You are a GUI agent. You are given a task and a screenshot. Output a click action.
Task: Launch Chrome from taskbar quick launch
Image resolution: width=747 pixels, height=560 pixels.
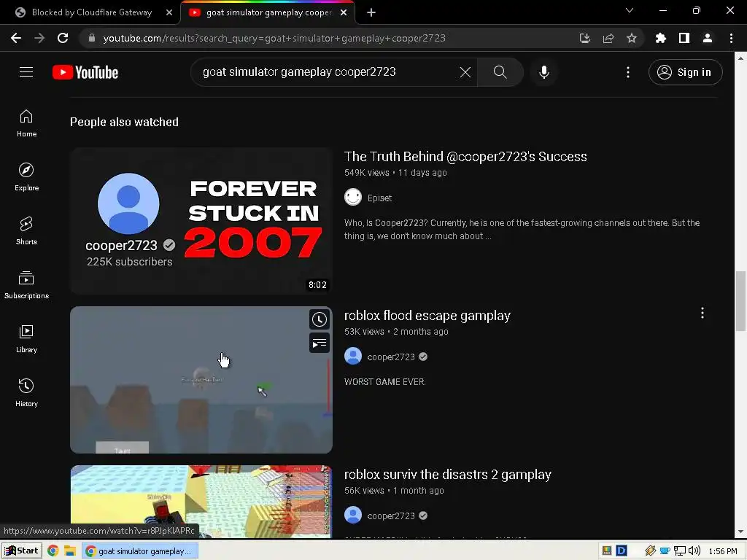[x=53, y=551]
